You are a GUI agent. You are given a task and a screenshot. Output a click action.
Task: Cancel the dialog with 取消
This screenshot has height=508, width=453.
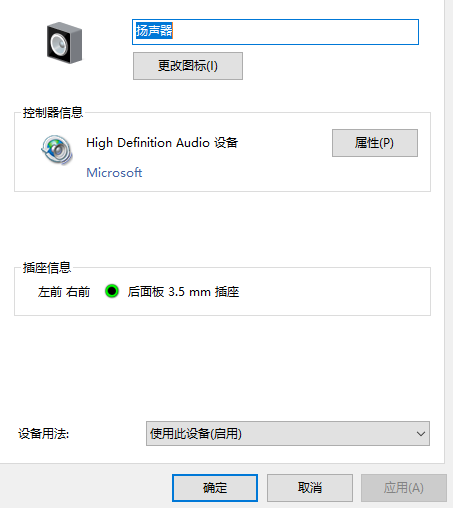[x=310, y=488]
